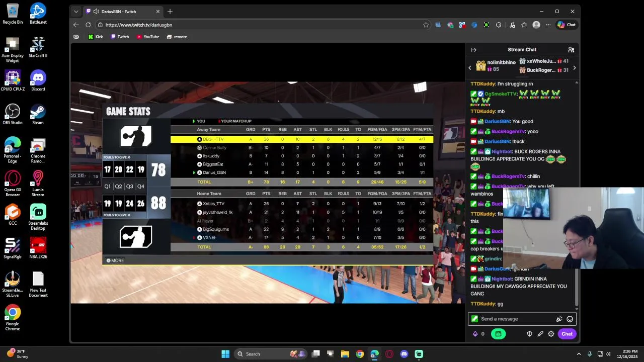Open the Kick bookmark
This screenshot has width=644, height=362.
pyautogui.click(x=96, y=37)
